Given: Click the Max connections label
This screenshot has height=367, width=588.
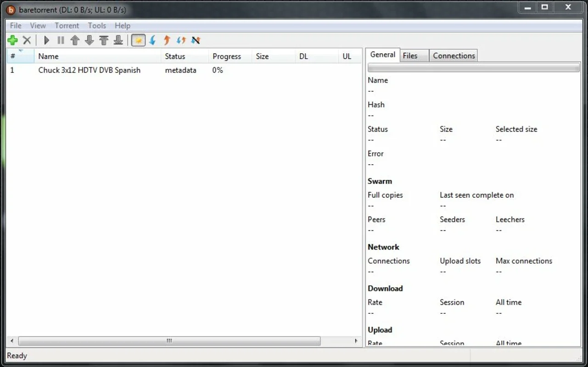Looking at the screenshot, I should (x=524, y=261).
